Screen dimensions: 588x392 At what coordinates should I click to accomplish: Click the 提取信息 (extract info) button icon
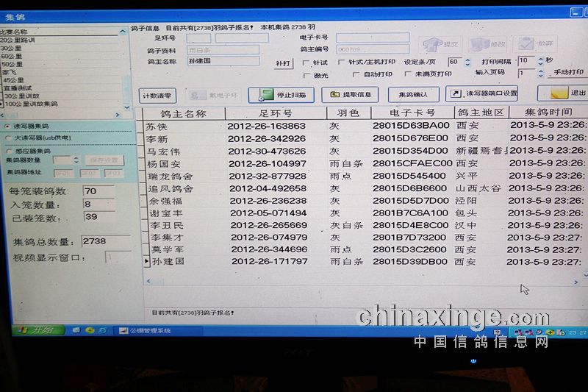click(x=335, y=95)
